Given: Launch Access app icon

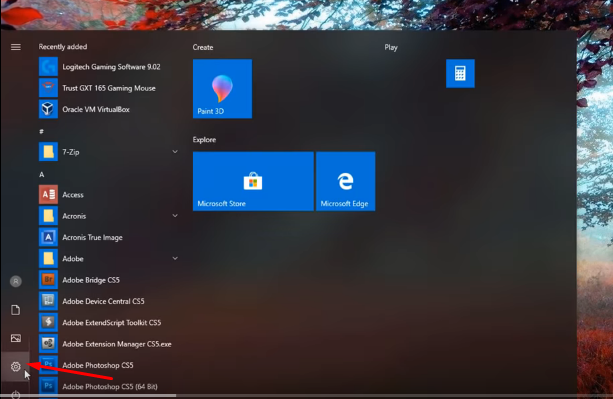Looking at the screenshot, I should 48,195.
